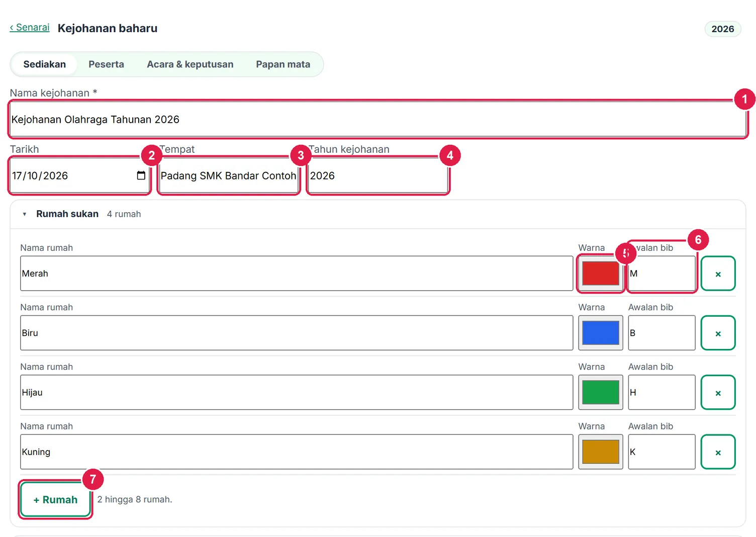
Task: Go back to Senarai list
Action: pyautogui.click(x=30, y=28)
